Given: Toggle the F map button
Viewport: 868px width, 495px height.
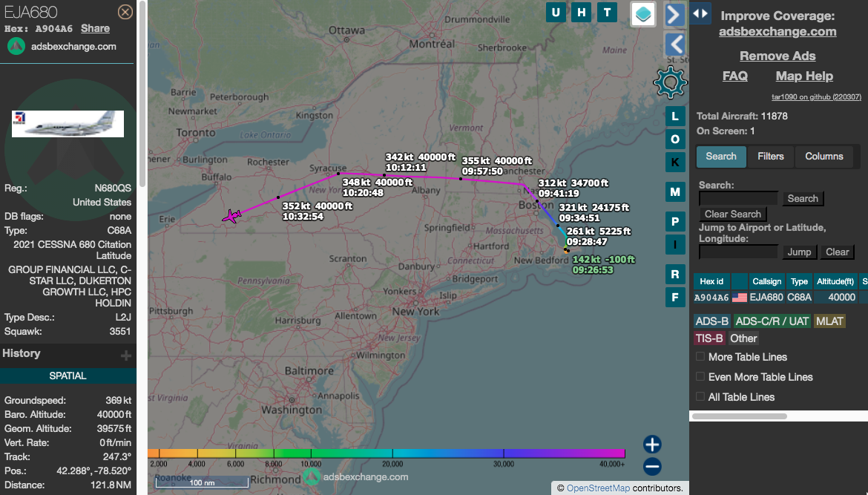Looking at the screenshot, I should point(675,298).
